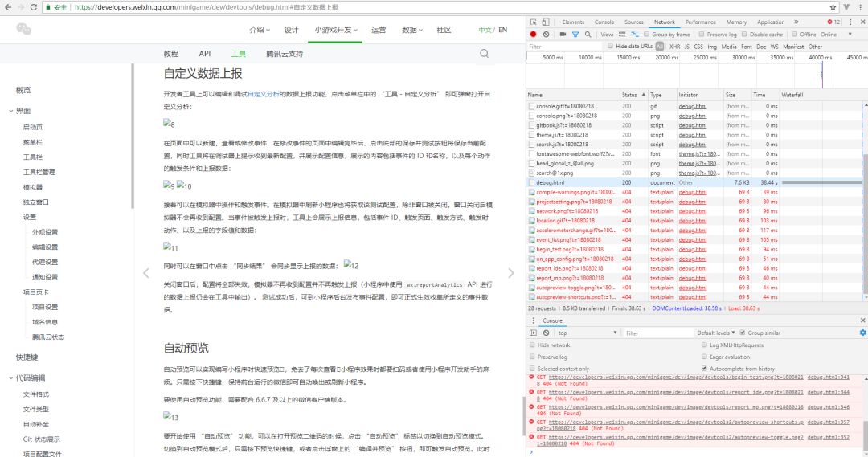Viewport: 868px width, 457px height.
Task: Switch to the Sources tab
Action: pyautogui.click(x=634, y=22)
